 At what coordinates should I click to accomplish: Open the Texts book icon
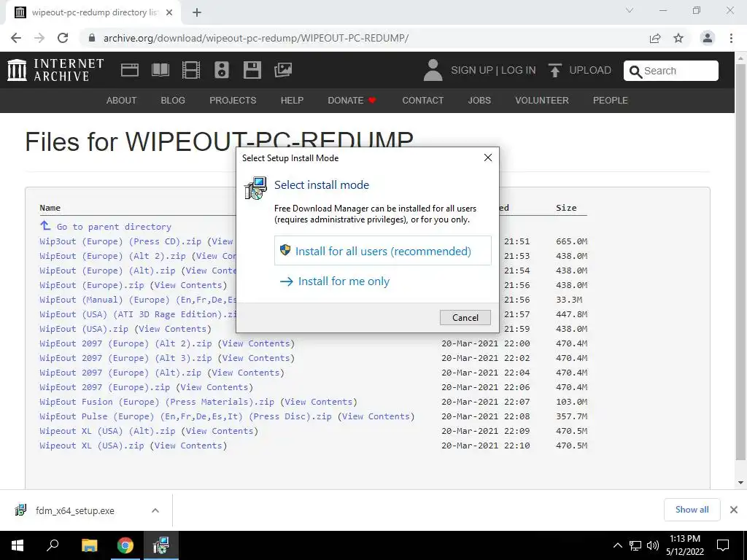pos(160,70)
